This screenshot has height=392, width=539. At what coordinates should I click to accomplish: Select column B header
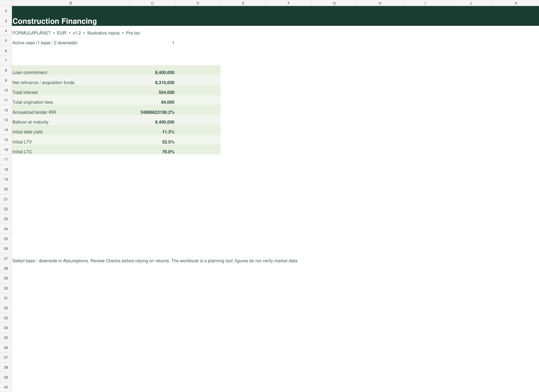71,3
